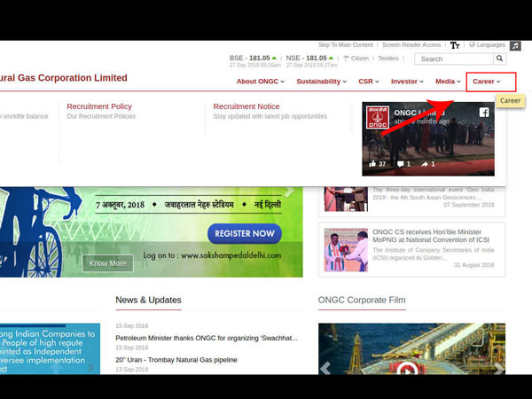Click the search magnifier icon
The width and height of the screenshot is (532, 399).
pyautogui.click(x=499, y=59)
